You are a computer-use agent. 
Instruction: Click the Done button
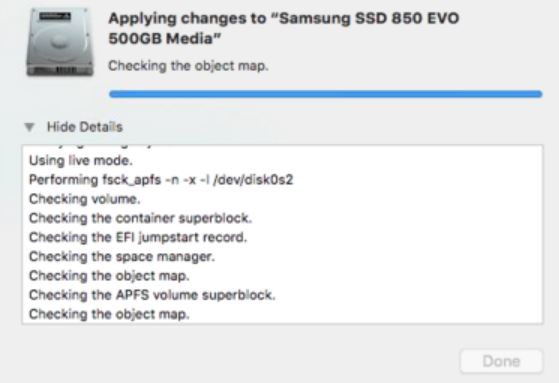pos(501,361)
